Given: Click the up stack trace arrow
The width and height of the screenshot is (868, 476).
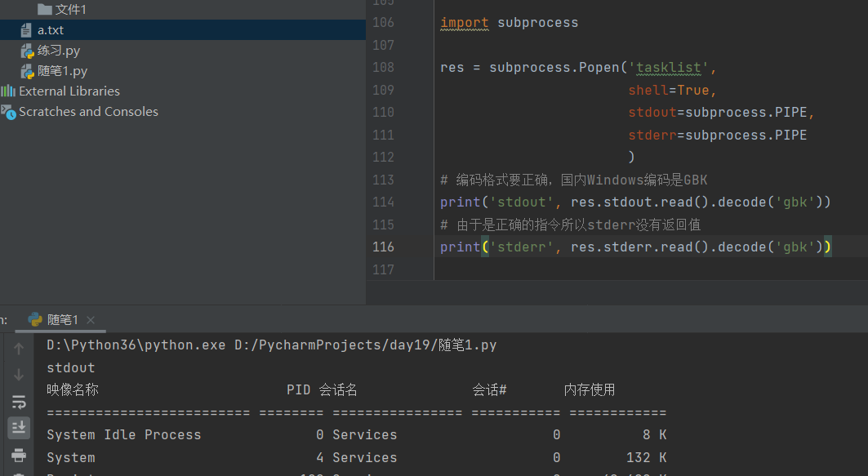Looking at the screenshot, I should 19,349.
